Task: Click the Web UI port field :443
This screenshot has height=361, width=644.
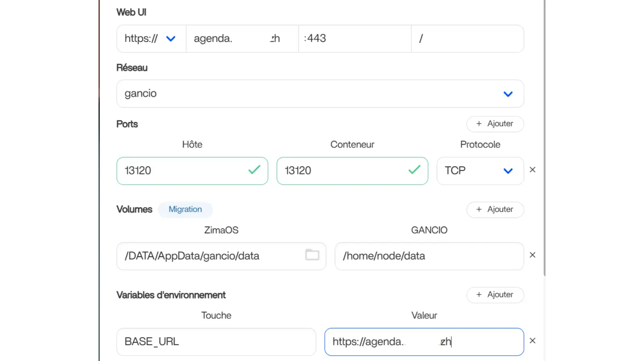Action: [355, 39]
